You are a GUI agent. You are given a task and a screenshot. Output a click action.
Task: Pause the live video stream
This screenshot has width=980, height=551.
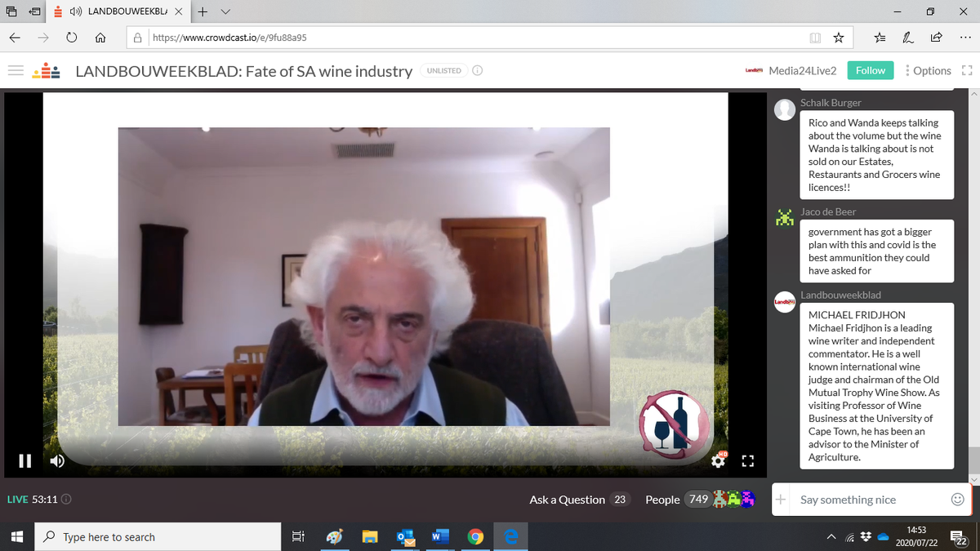coord(24,460)
